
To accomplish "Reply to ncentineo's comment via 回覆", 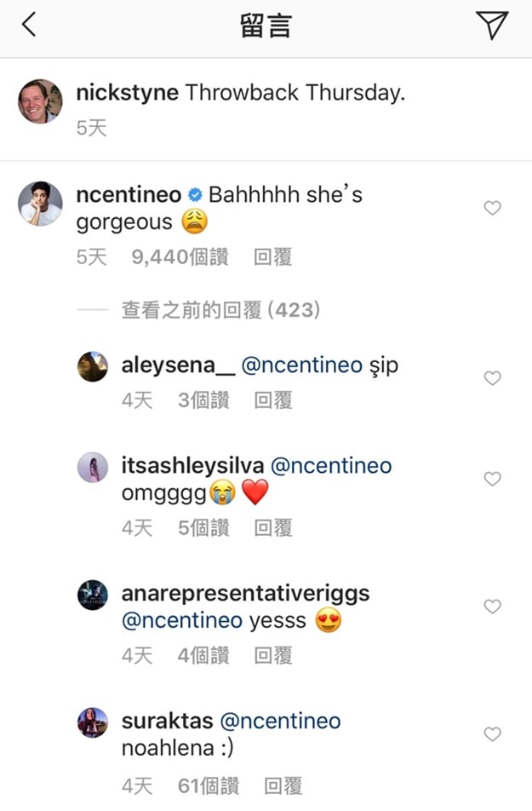I will 273,257.
